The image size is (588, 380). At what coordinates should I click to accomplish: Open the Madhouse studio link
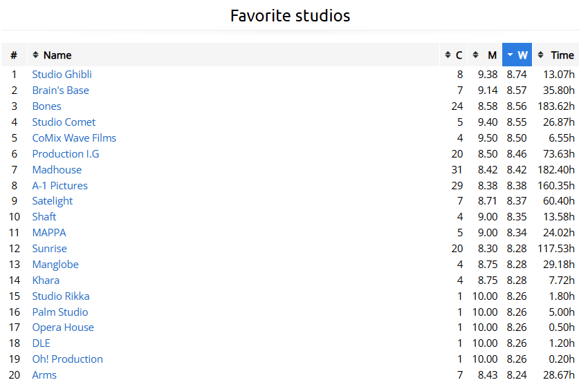pos(57,170)
